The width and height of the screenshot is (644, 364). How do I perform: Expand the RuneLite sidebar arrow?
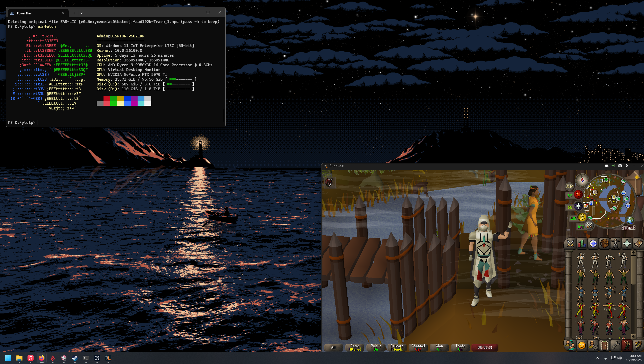point(627,166)
